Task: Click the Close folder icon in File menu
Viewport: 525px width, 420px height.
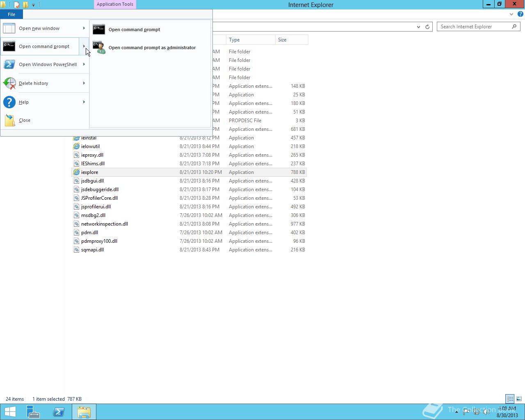Action: coord(9,120)
